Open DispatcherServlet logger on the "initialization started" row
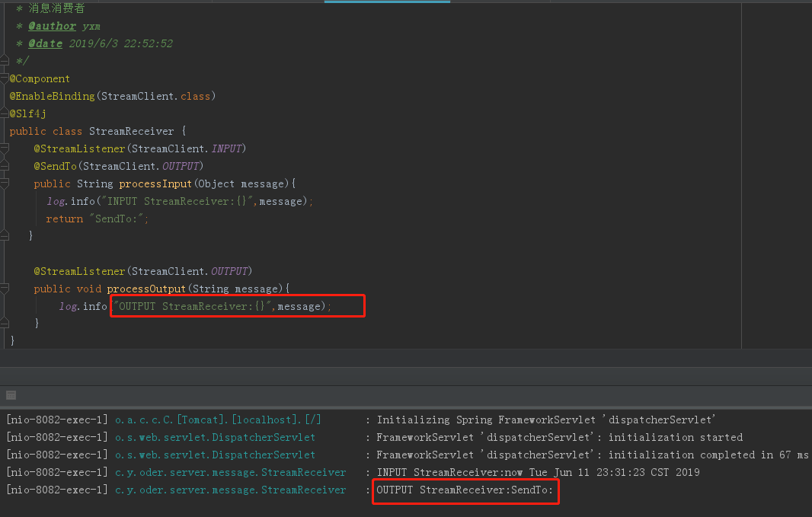This screenshot has width=812, height=517. pos(215,437)
